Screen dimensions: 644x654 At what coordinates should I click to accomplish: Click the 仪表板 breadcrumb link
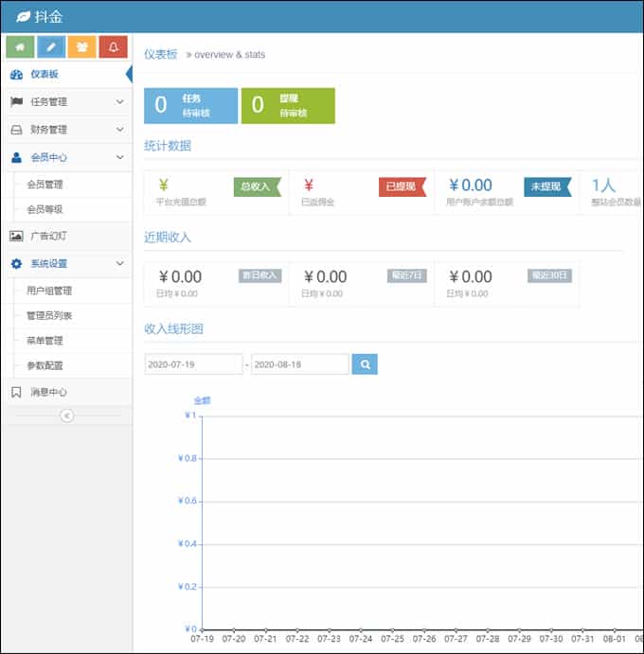pyautogui.click(x=161, y=54)
